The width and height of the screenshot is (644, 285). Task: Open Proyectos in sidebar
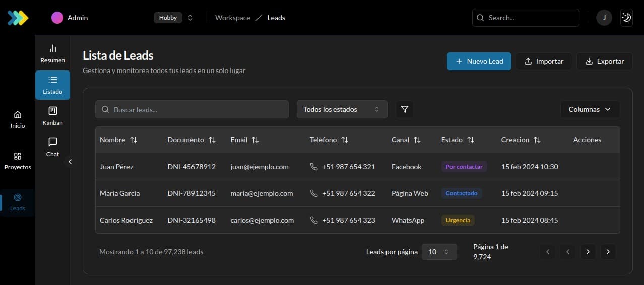18,161
